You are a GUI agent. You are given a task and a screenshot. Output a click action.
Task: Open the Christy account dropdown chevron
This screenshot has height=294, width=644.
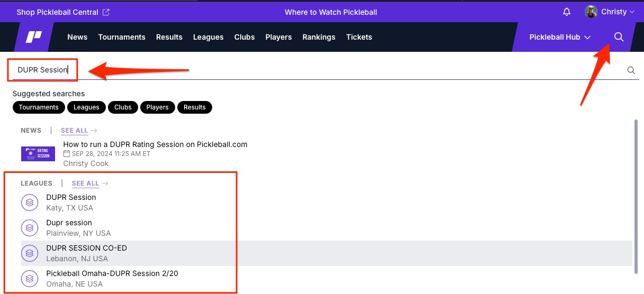tap(632, 12)
